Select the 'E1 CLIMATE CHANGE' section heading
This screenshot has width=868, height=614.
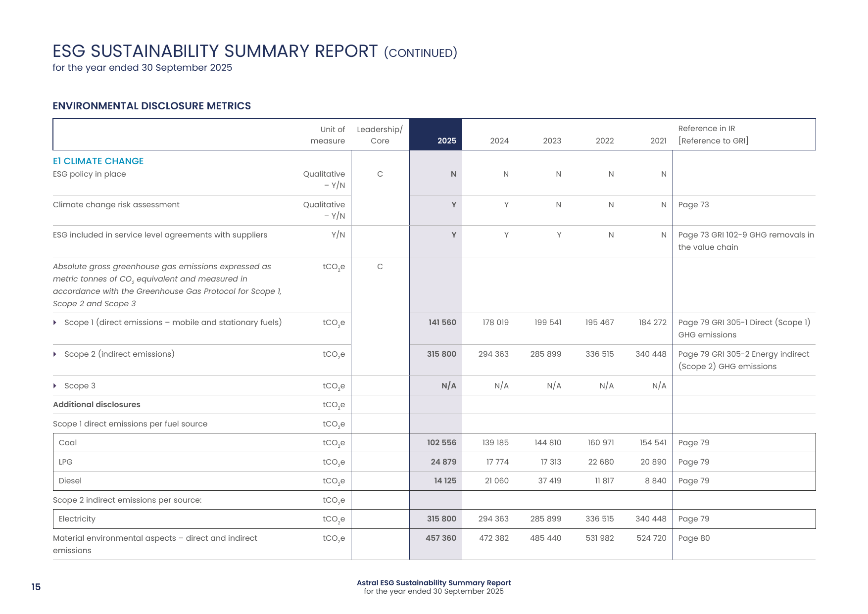98,161
